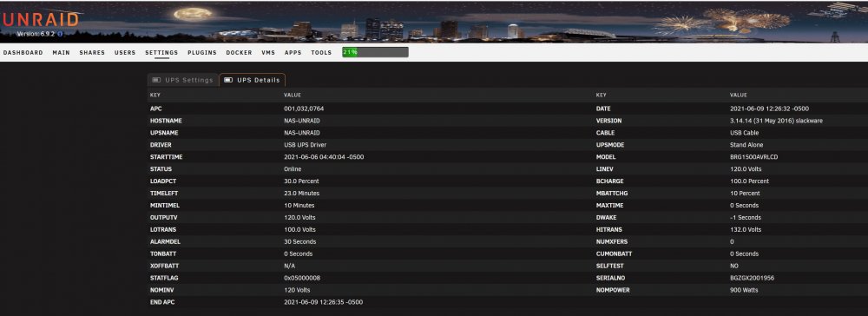The height and width of the screenshot is (316, 868).
Task: Select the SELFTEST value NO
Action: point(734,267)
